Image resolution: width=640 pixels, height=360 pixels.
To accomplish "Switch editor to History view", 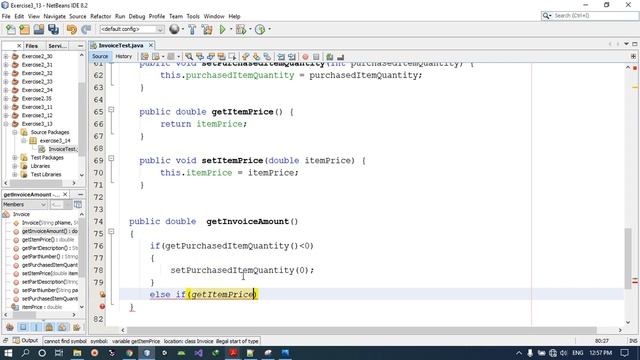I will [x=124, y=56].
